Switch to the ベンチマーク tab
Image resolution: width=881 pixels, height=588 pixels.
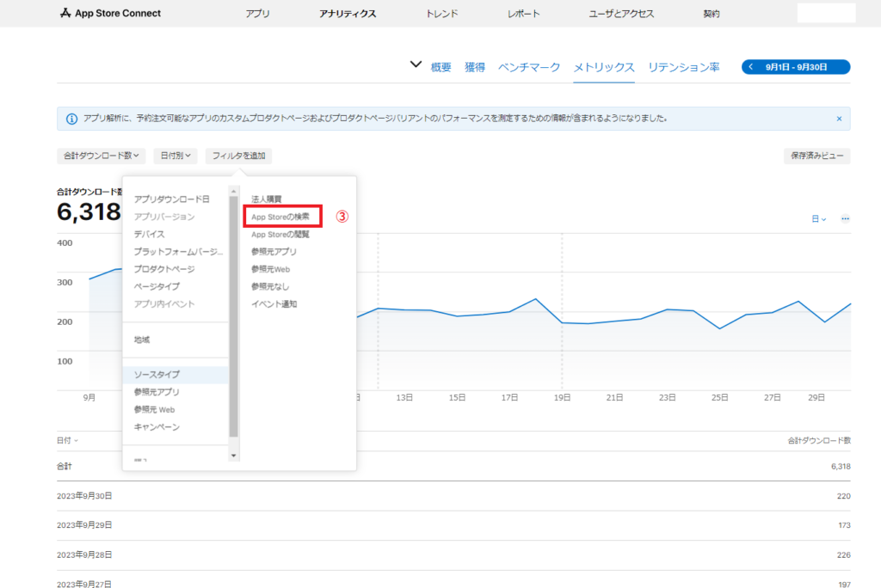529,67
